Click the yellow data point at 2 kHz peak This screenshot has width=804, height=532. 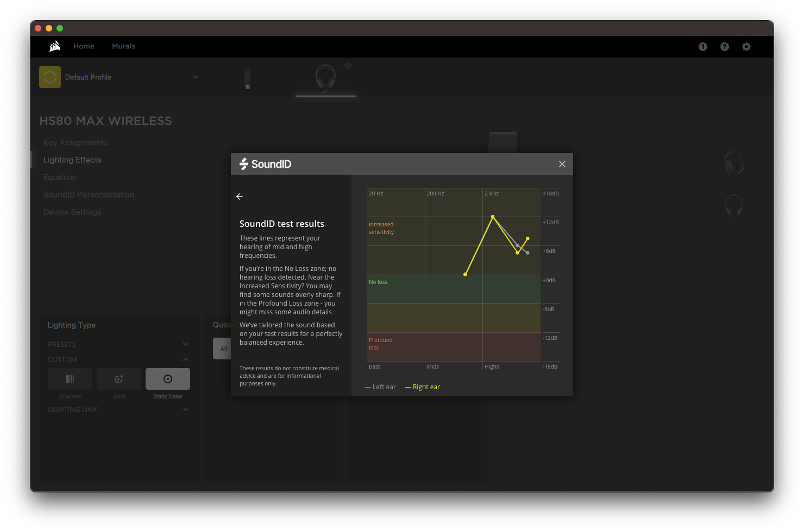tap(493, 217)
